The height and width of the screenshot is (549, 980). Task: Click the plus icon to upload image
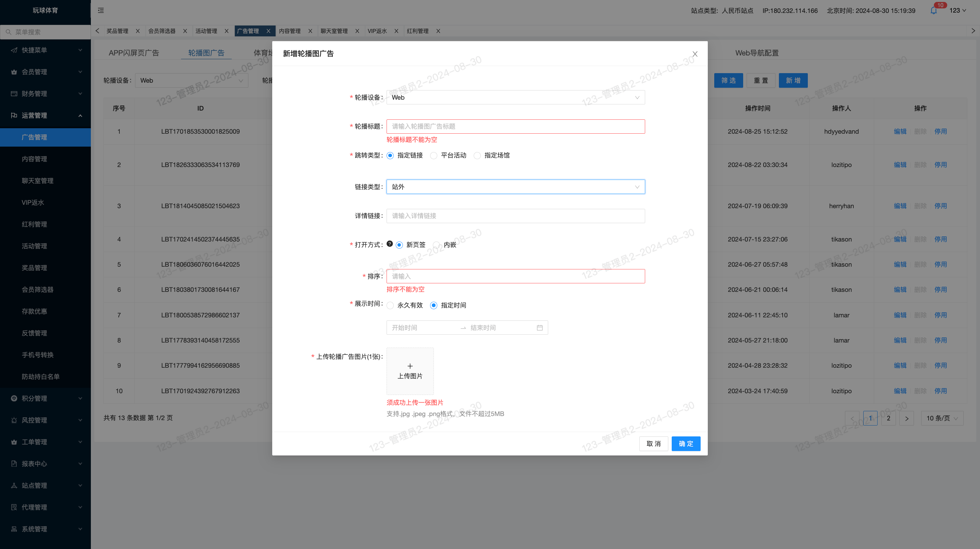pyautogui.click(x=410, y=366)
